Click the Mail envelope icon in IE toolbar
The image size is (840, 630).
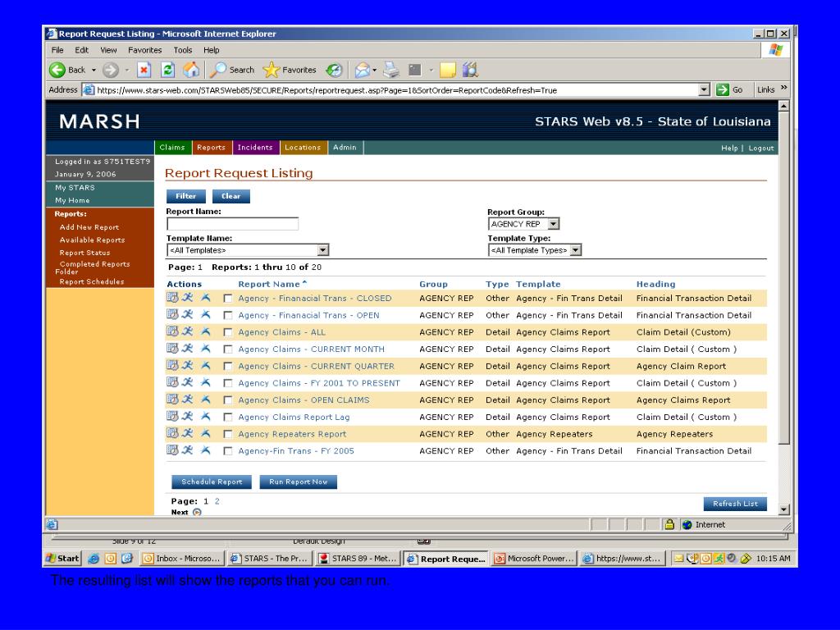coord(363,70)
